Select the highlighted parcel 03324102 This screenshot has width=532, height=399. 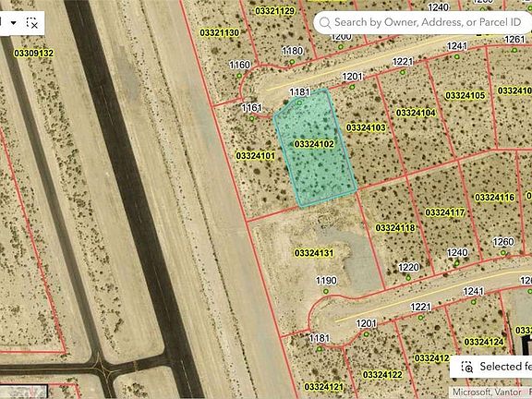[x=314, y=144]
